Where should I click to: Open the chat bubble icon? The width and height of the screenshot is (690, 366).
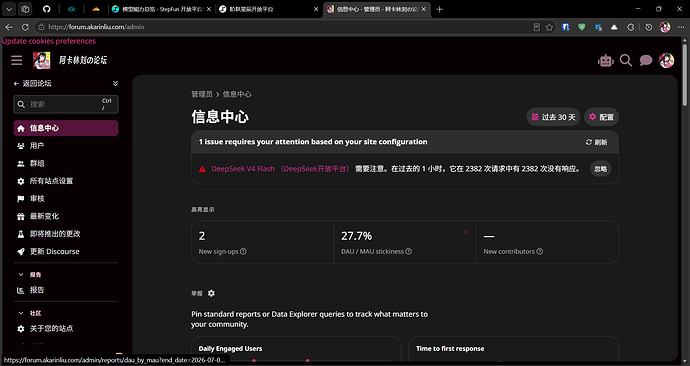pyautogui.click(x=646, y=60)
